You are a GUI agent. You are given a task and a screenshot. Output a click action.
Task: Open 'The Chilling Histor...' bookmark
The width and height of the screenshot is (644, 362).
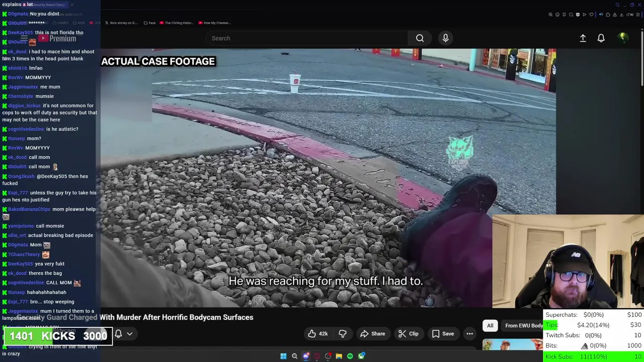pos(176,23)
